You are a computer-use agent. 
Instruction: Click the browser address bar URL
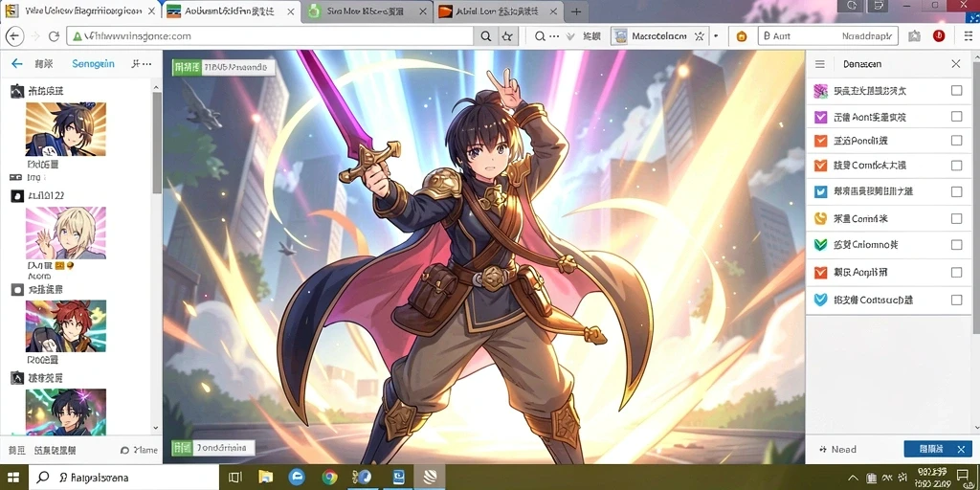(269, 36)
